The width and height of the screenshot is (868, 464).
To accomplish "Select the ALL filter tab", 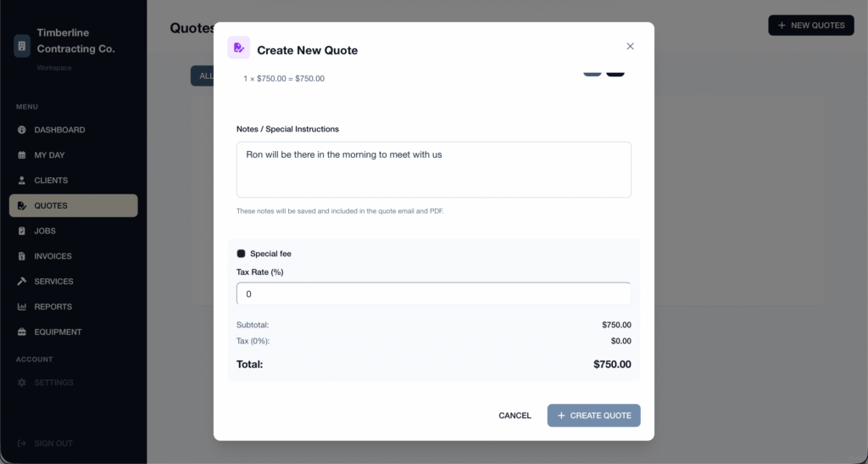I will pos(203,75).
